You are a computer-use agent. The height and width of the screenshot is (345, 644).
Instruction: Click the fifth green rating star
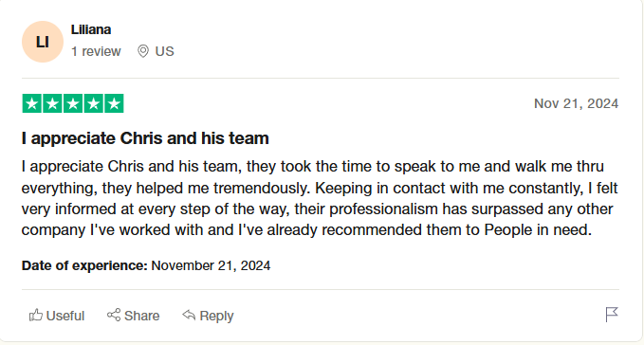click(114, 103)
